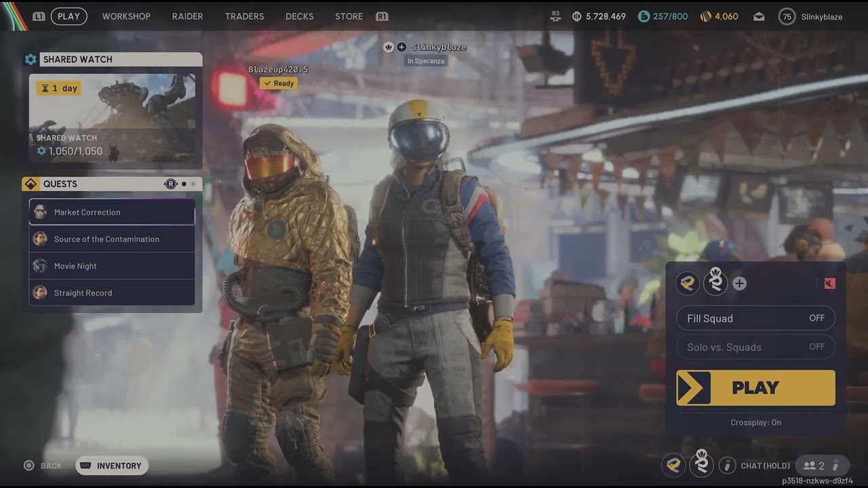The width and height of the screenshot is (868, 488).
Task: Click the R1 next-tab indicator
Action: (x=382, y=16)
